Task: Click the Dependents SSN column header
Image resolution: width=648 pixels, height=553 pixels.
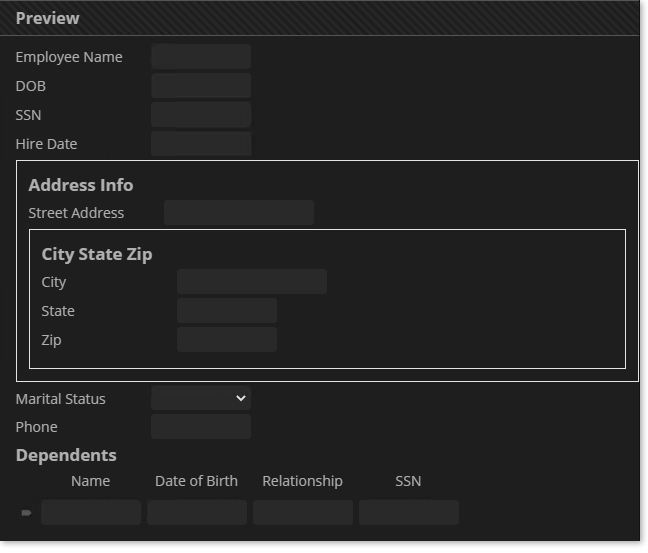Action: click(408, 481)
